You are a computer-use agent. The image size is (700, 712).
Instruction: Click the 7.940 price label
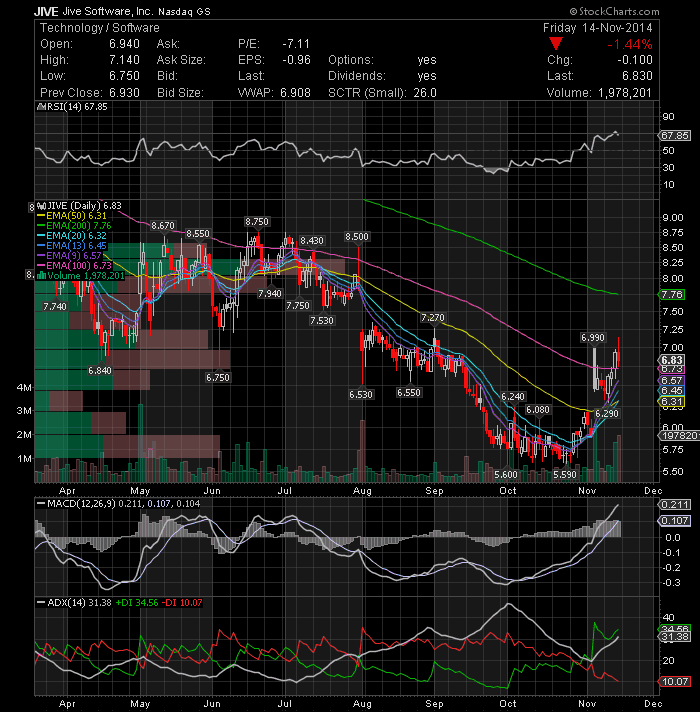pyautogui.click(x=270, y=293)
